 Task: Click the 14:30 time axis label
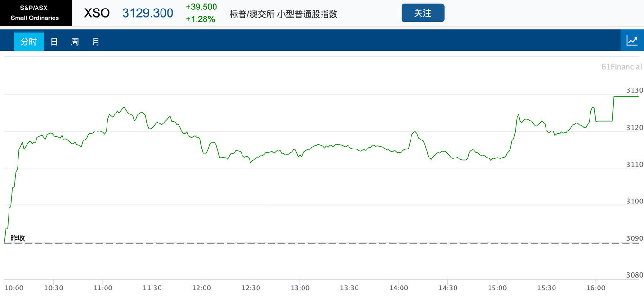[x=448, y=288]
